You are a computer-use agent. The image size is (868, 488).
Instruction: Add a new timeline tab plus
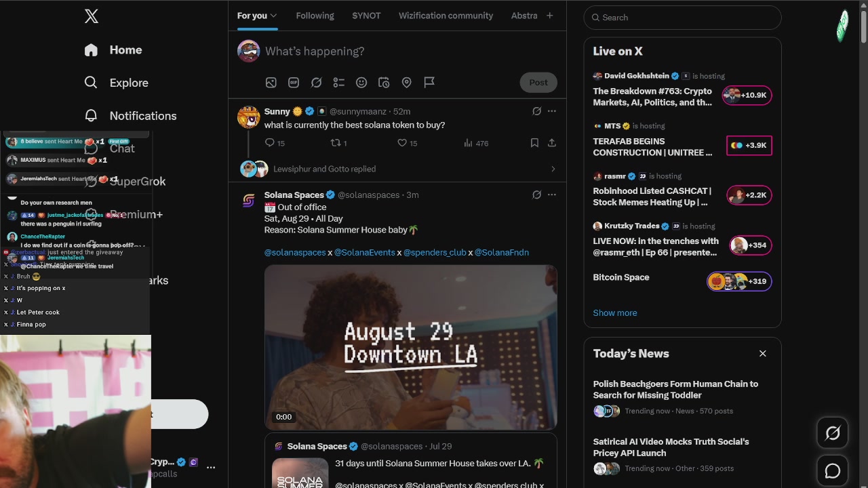[550, 16]
